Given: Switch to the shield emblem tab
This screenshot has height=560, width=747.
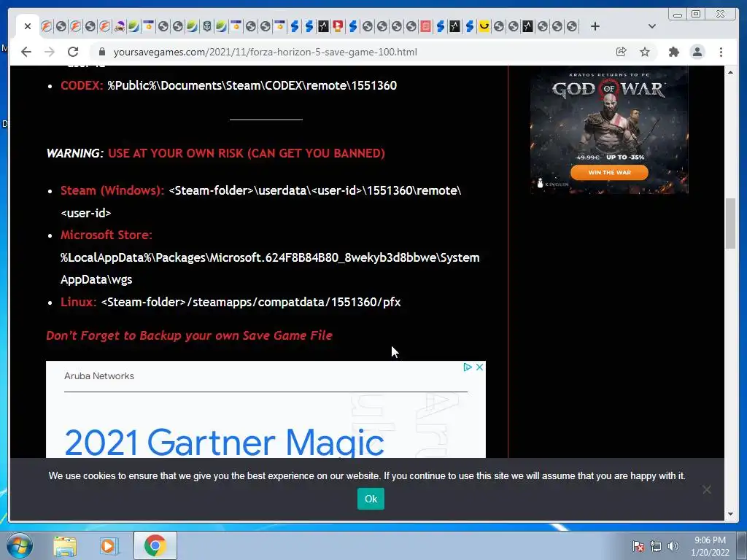Looking at the screenshot, I should coord(206,26).
